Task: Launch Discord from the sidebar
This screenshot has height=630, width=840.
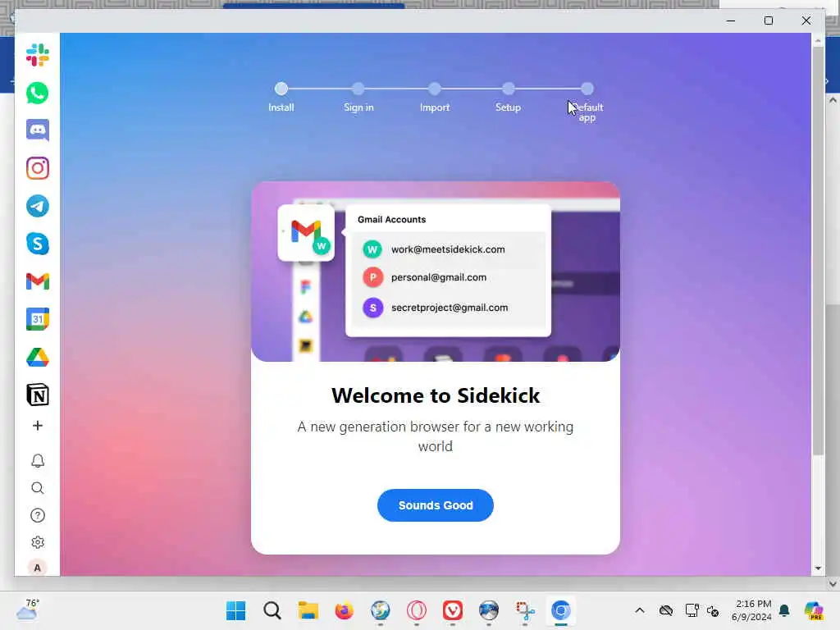Action: click(x=38, y=130)
